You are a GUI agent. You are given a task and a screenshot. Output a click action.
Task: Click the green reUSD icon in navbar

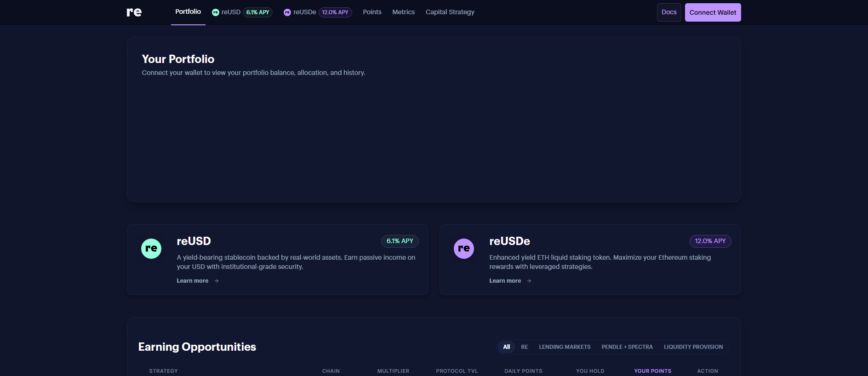pyautogui.click(x=215, y=12)
